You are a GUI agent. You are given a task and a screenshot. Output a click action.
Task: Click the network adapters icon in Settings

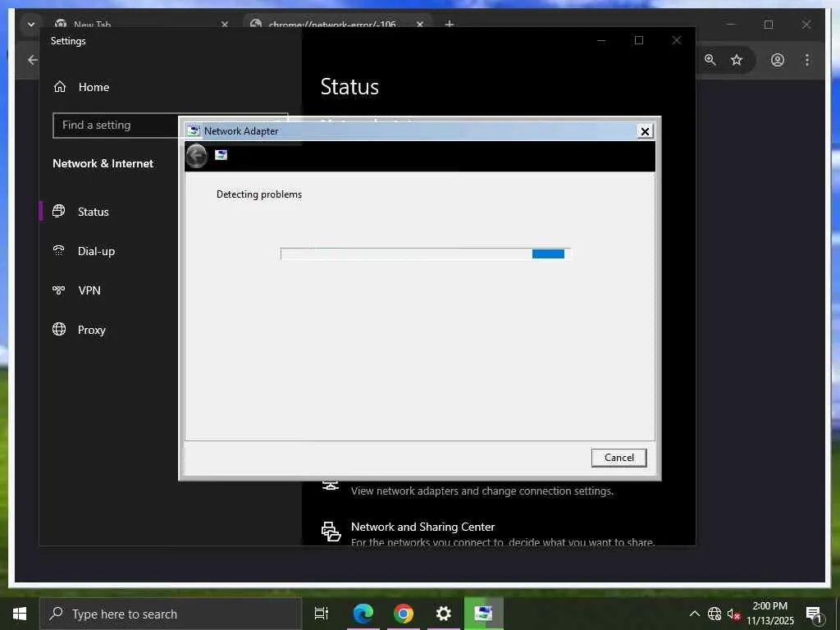pyautogui.click(x=330, y=486)
